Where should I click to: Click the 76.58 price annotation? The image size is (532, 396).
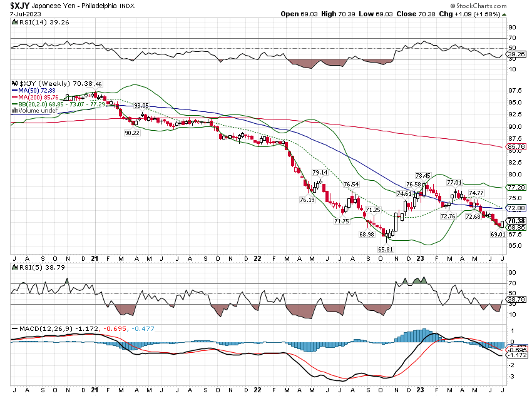tap(414, 185)
